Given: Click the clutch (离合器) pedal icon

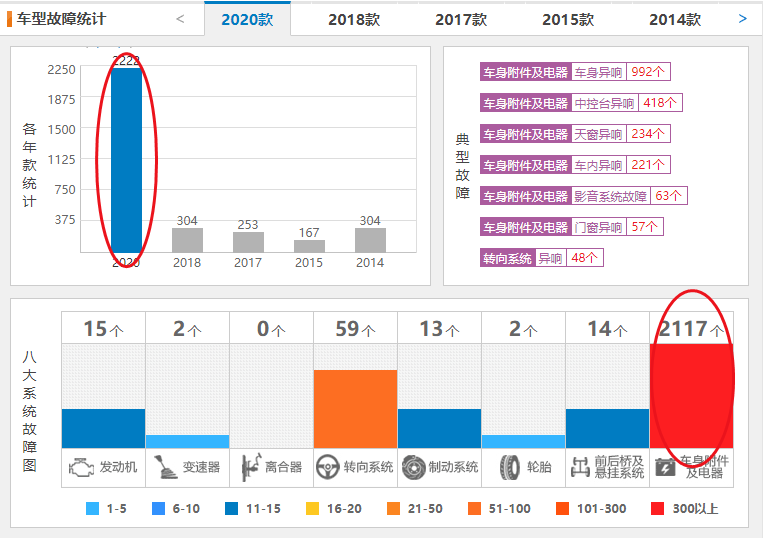Looking at the screenshot, I should click(249, 466).
